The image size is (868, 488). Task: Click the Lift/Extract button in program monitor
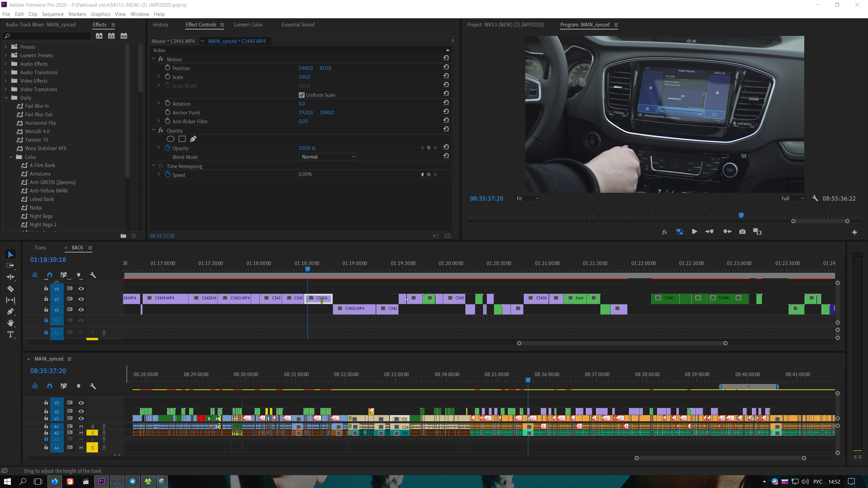[757, 231]
